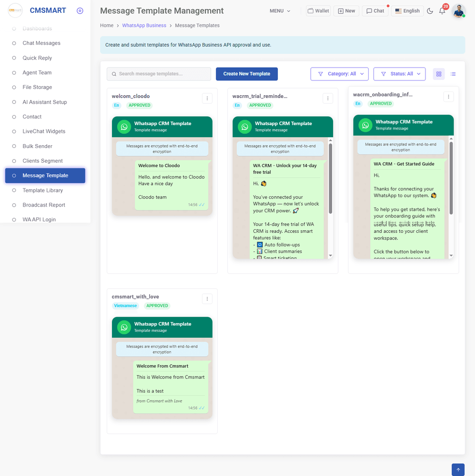Screen dimensions: 475x476
Task: Click the New plus button
Action: pyautogui.click(x=346, y=11)
